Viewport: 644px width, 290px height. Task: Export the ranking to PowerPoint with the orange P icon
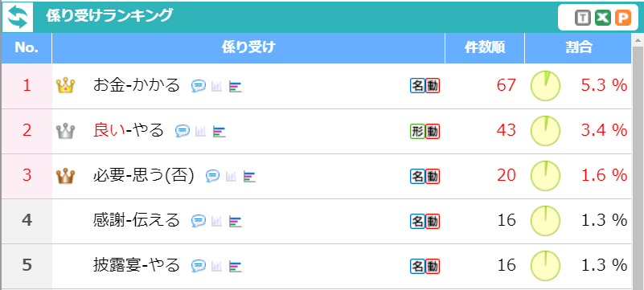click(x=622, y=18)
